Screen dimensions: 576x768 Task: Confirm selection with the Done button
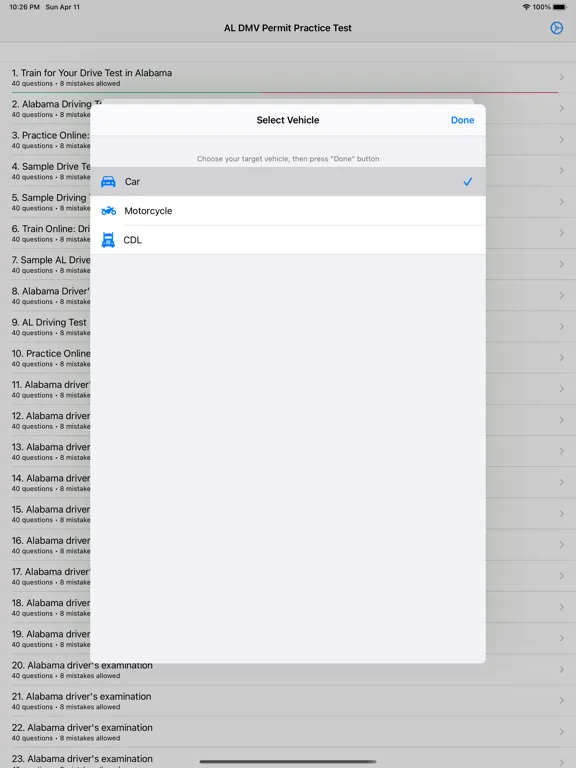pyautogui.click(x=462, y=120)
